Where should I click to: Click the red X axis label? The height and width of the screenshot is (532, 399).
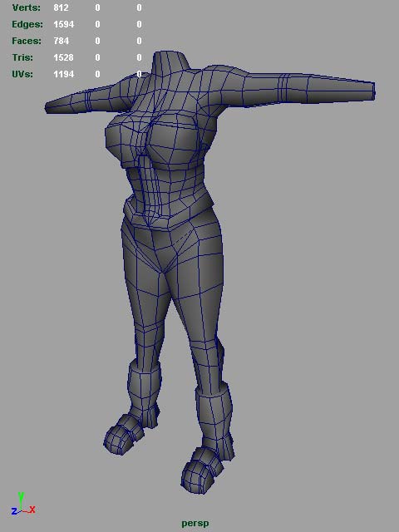pos(32,510)
